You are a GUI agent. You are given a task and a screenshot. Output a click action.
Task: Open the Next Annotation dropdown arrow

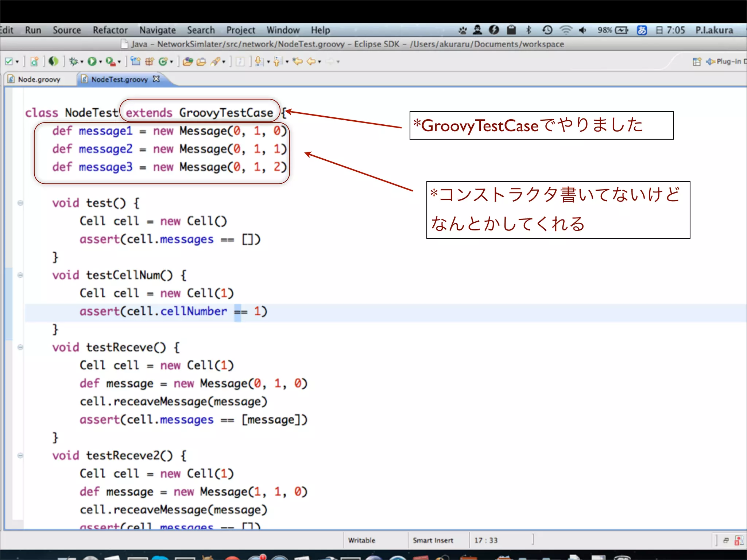pos(268,62)
